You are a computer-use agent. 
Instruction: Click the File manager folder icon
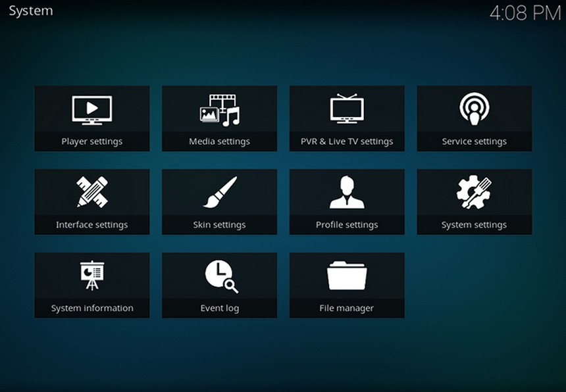[x=347, y=276]
